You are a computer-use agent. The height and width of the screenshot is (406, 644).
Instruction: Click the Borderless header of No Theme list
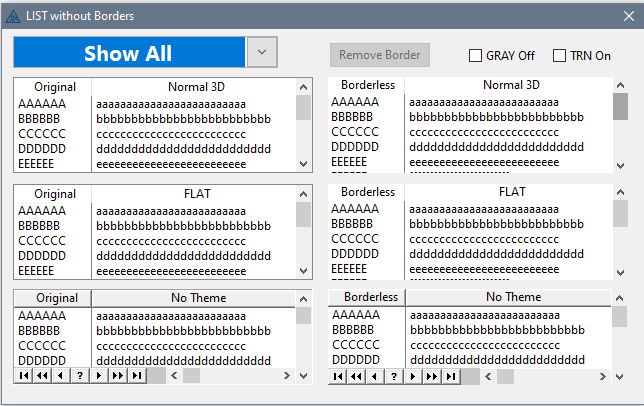tap(370, 297)
